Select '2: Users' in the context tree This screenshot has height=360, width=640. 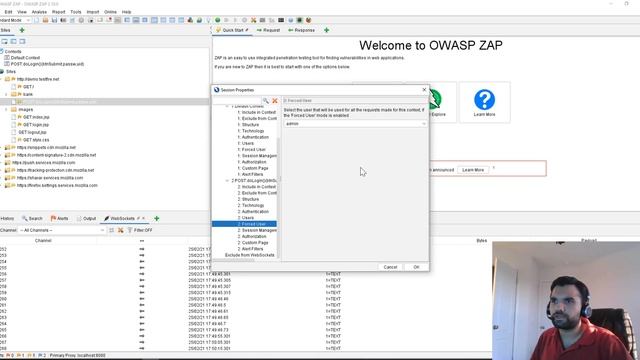coord(246,218)
